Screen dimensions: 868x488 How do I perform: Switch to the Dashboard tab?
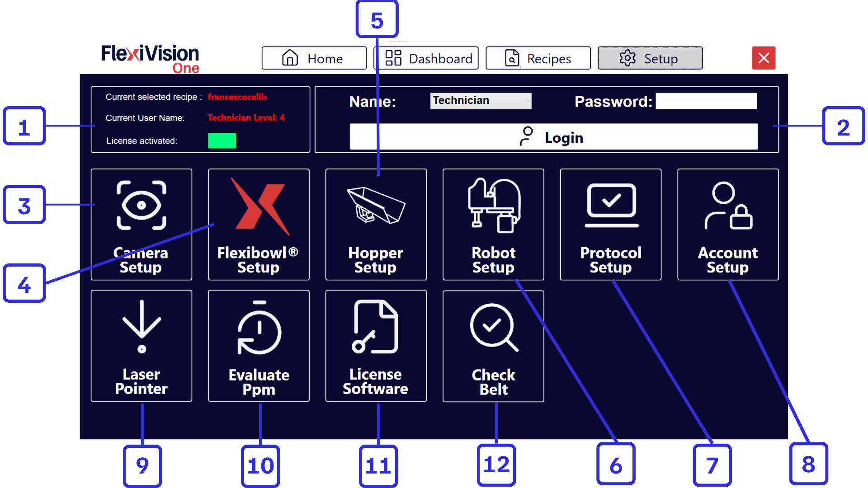coord(426,58)
